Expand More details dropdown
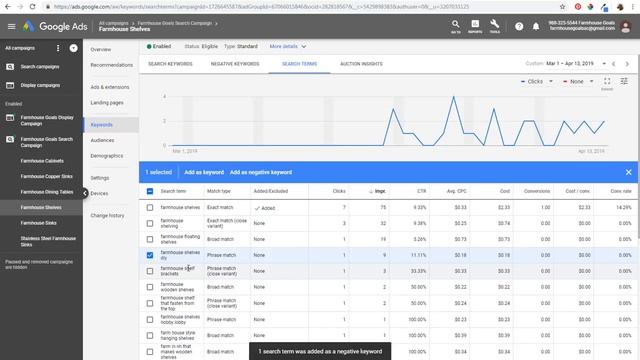Image resolution: width=640 pixels, height=360 pixels. tap(288, 47)
